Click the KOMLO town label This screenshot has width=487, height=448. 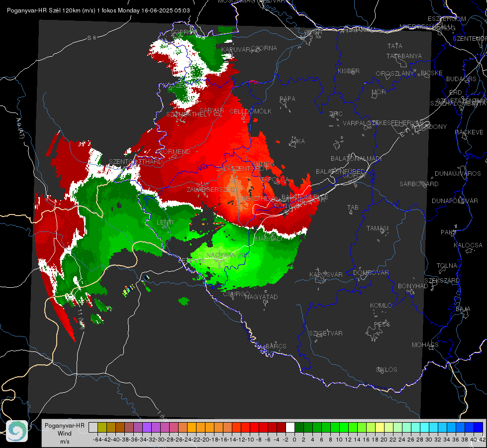point(381,306)
